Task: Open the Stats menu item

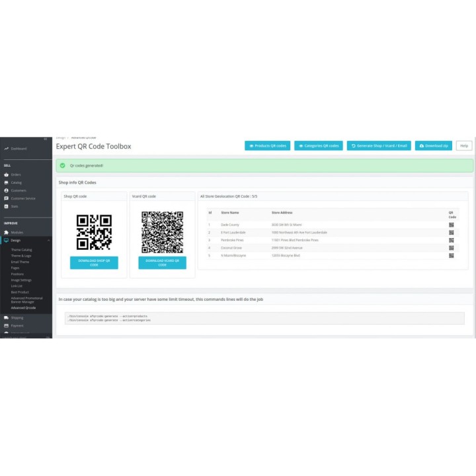Action: tap(15, 206)
